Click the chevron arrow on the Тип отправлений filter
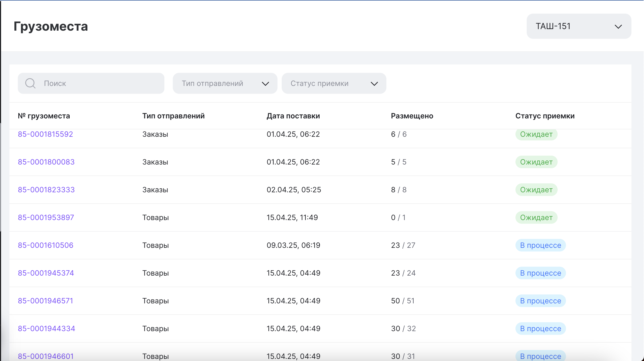Image resolution: width=644 pixels, height=361 pixels. 265,84
